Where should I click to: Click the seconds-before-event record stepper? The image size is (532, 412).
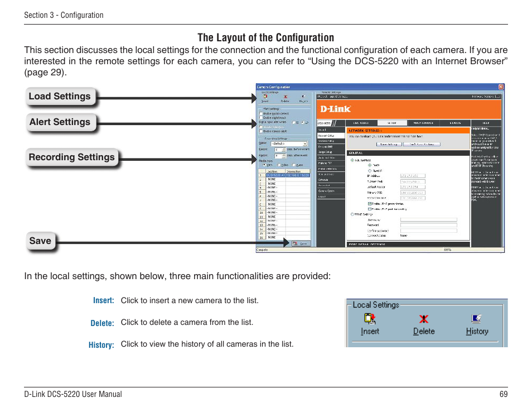click(x=284, y=150)
